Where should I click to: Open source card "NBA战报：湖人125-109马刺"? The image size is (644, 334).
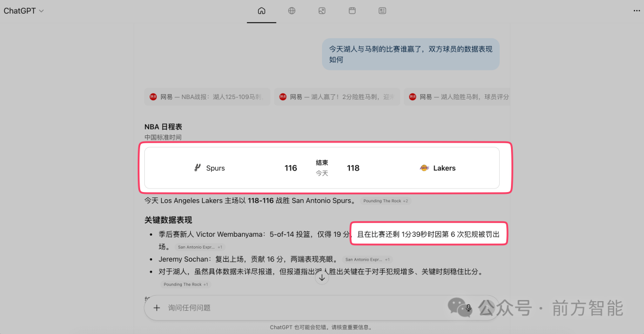[207, 97]
